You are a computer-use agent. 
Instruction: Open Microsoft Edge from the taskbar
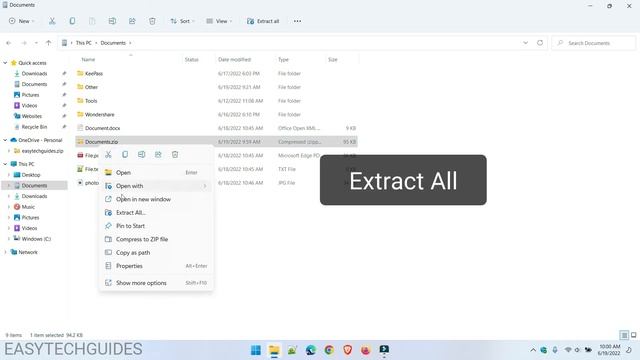(311, 350)
